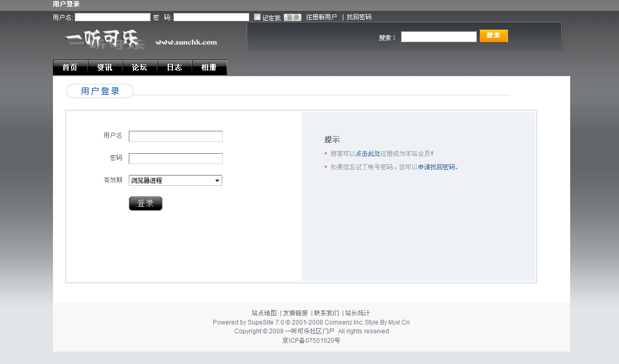Click the www.sunchk.com text

(x=186, y=42)
